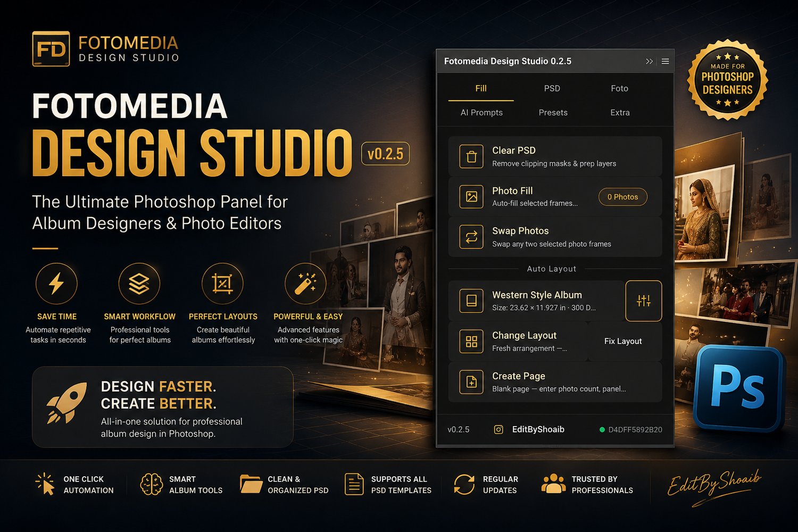Click the Perfect Layouts crop icon

tap(222, 283)
